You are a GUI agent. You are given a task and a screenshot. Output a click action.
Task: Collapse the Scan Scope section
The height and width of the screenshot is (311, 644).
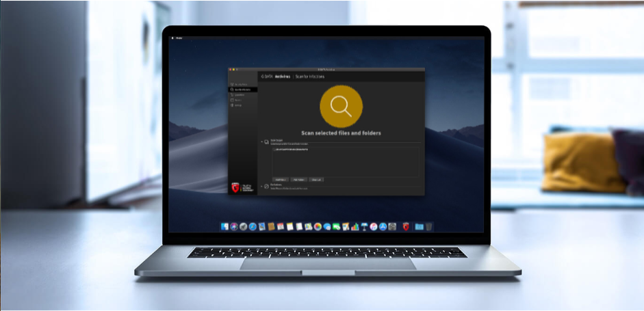261,141
